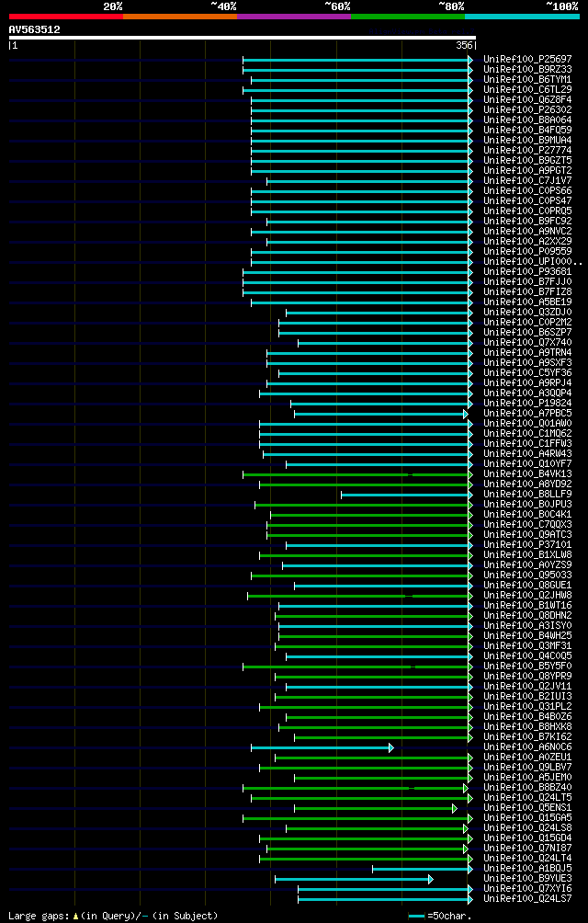Select the query name AV563512
Viewport: 588px width, 923px height.
[34, 29]
